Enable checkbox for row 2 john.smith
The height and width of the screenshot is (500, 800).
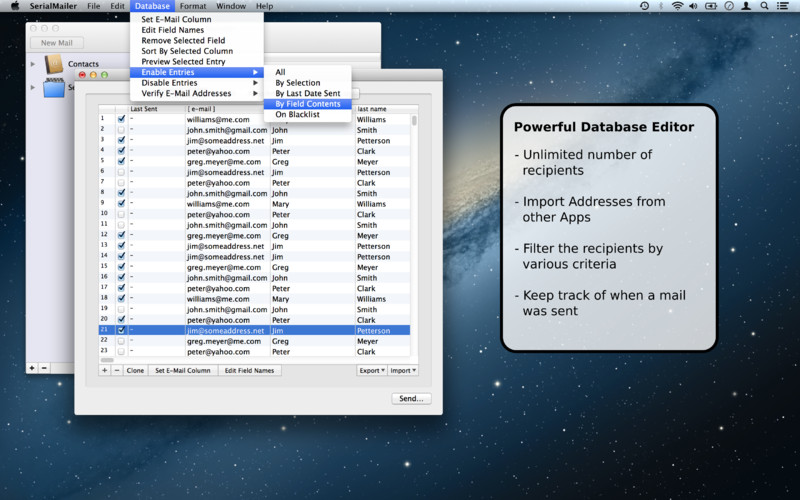click(121, 130)
